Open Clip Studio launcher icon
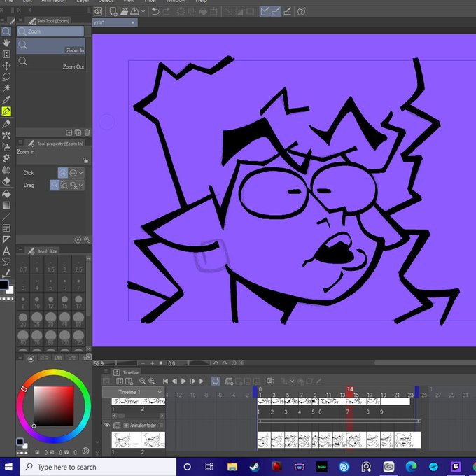 click(x=98, y=11)
